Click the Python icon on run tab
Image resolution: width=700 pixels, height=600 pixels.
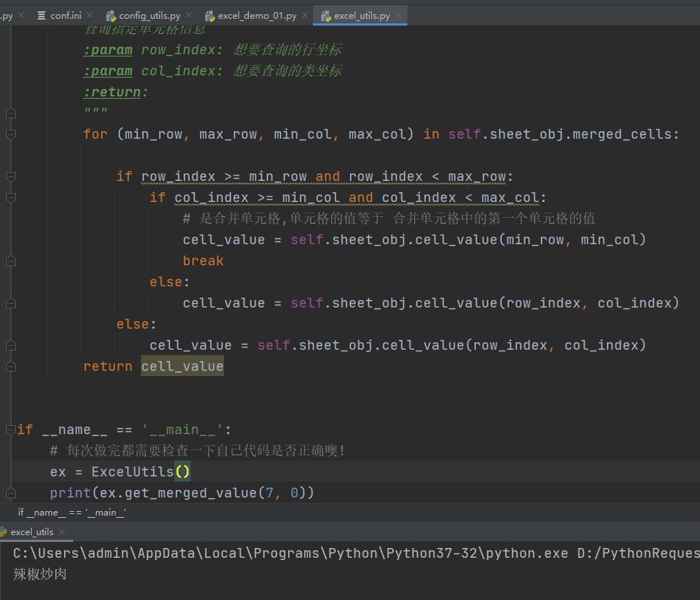(3, 531)
